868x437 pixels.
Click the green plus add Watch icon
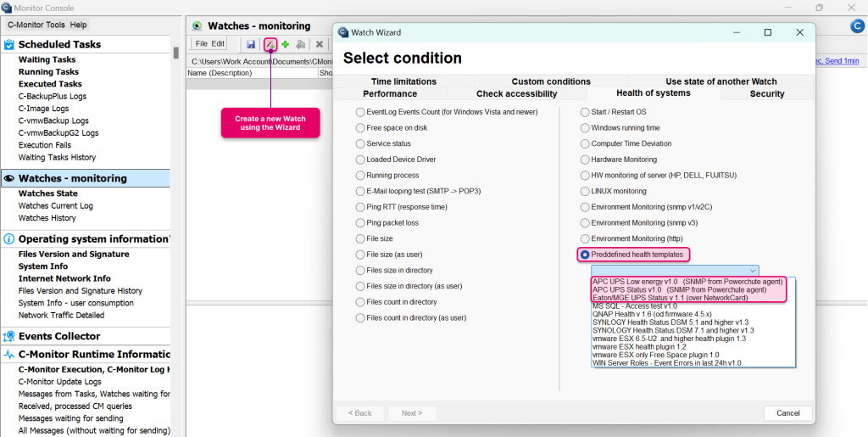(286, 44)
